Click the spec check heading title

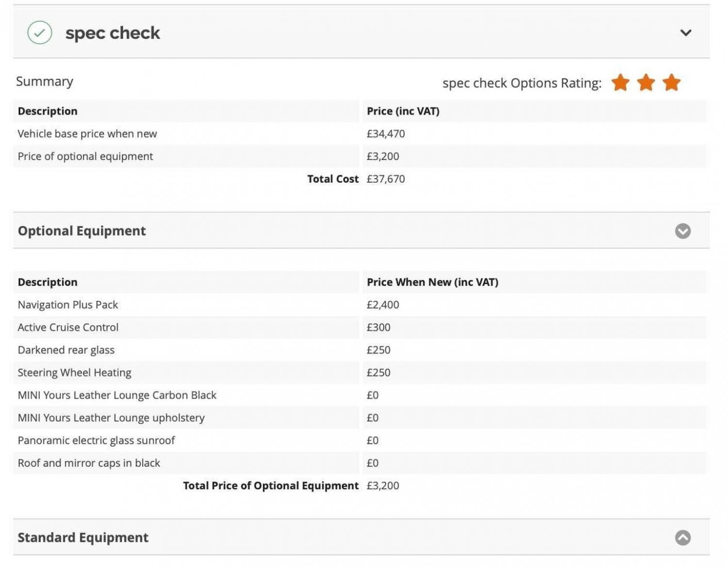pyautogui.click(x=113, y=33)
